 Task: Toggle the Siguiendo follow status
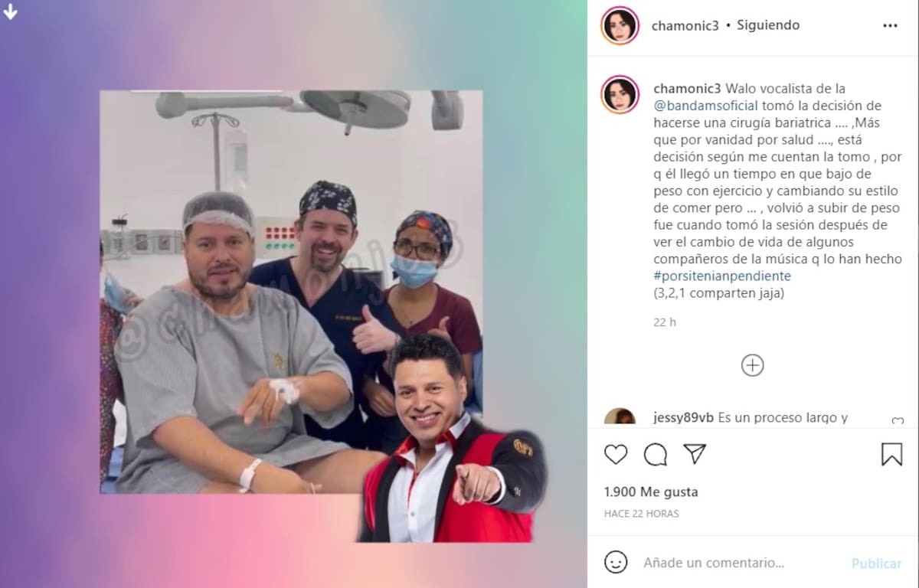pos(768,25)
